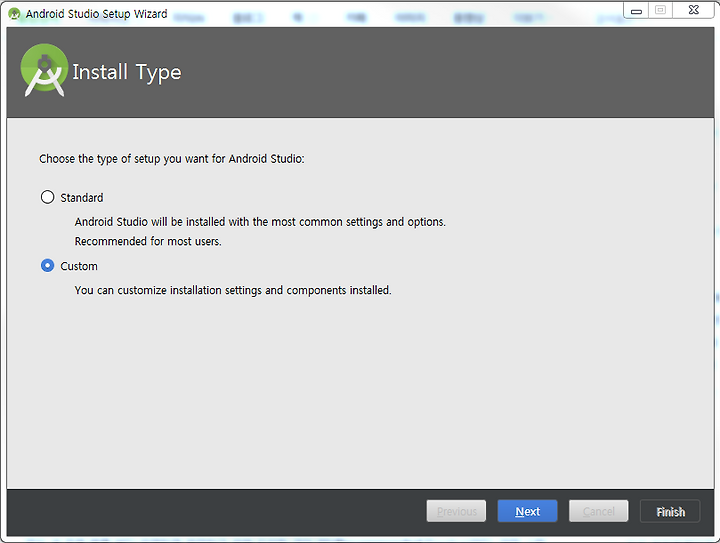Click 'You can customize installation settings' description

click(x=233, y=291)
